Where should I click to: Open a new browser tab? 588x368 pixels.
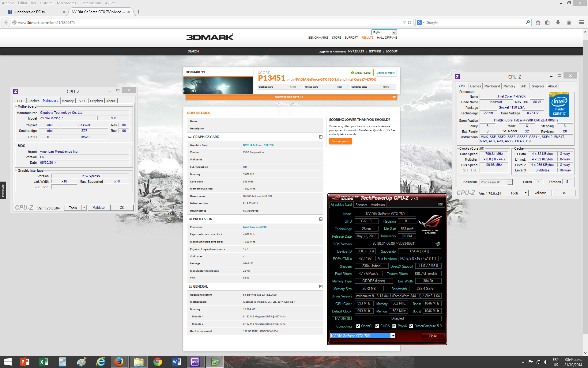coord(139,12)
